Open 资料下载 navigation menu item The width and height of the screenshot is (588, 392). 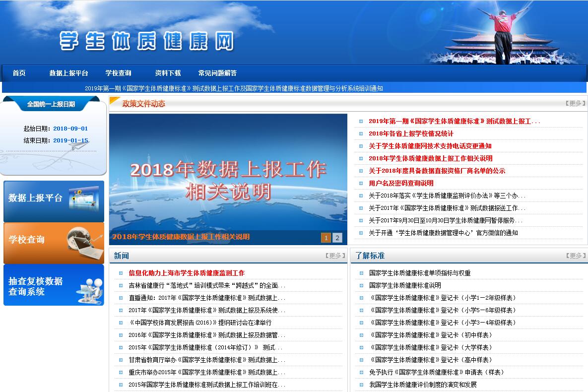coord(168,73)
